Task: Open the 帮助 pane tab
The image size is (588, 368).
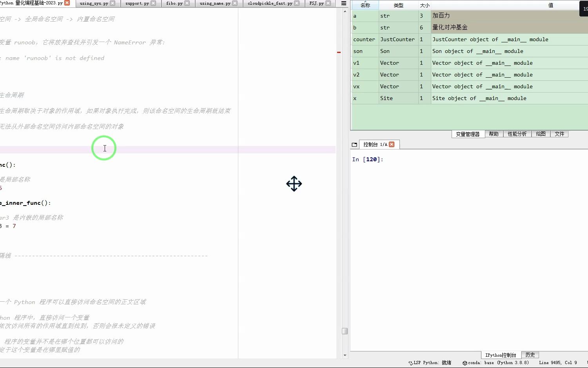Action: [x=494, y=134]
